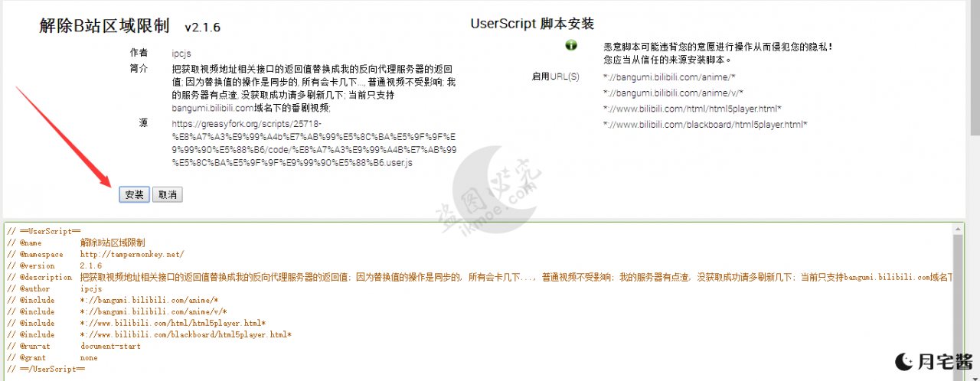
Task: Click the green info warning icon
Action: [x=571, y=45]
